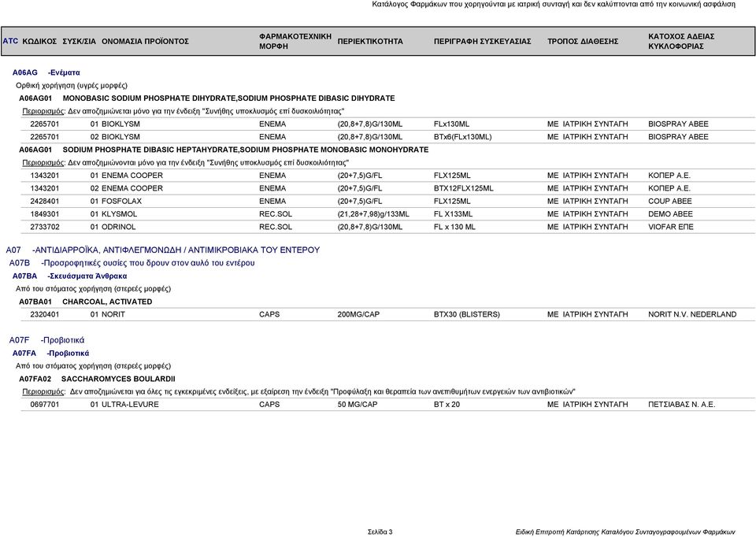
Task: Click packaging FL X133ML
Action: click(x=454, y=214)
